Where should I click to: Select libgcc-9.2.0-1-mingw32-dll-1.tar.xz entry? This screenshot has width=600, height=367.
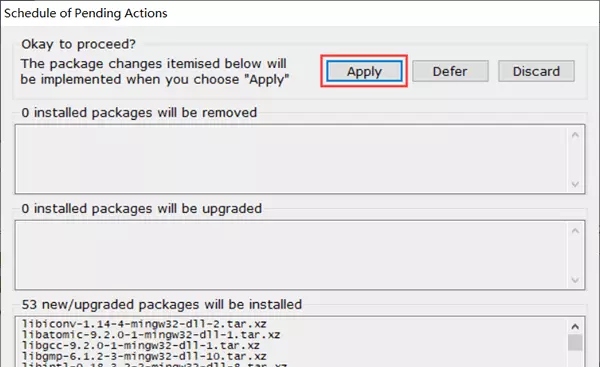(x=140, y=346)
